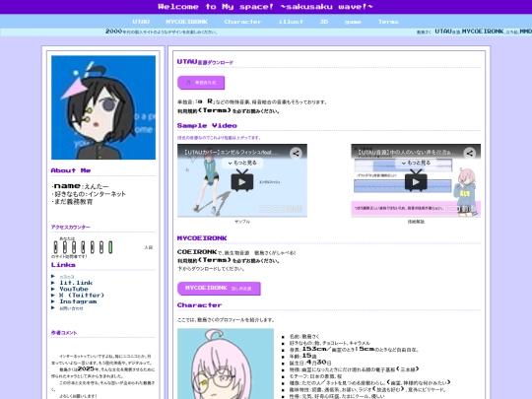Viewport: 532px width, 399px height.
Task: Open the left video title link エンゼルフィッシュ
Action: pyautogui.click(x=233, y=153)
